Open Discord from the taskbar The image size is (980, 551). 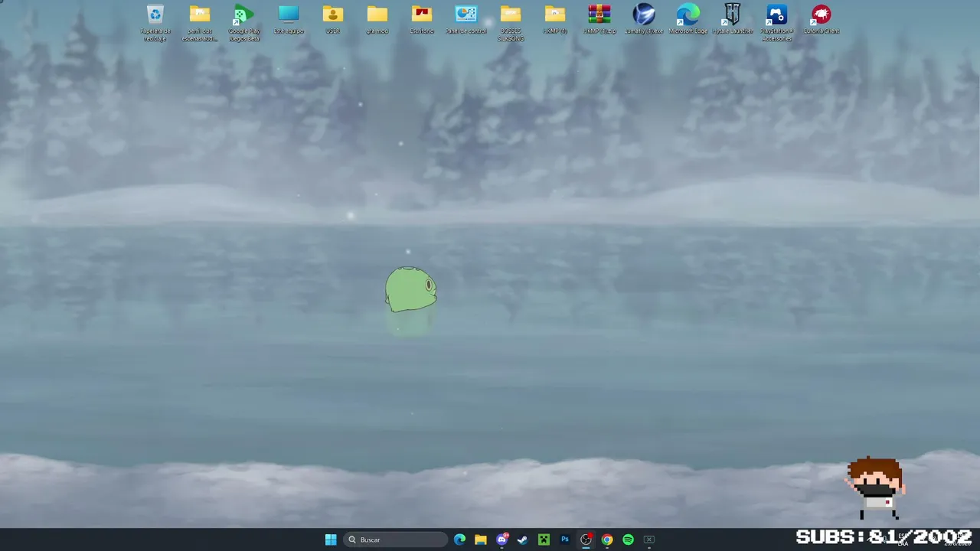[502, 540]
